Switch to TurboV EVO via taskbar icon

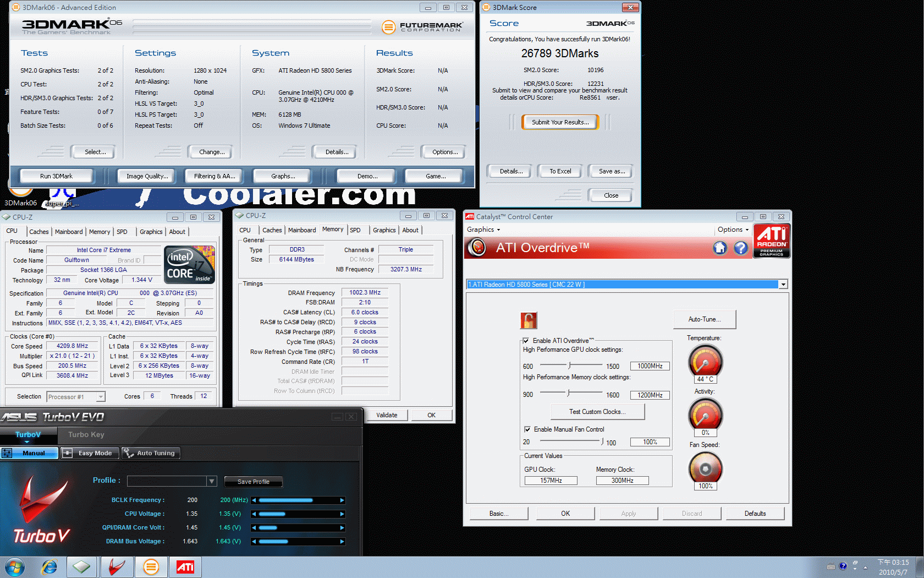117,567
